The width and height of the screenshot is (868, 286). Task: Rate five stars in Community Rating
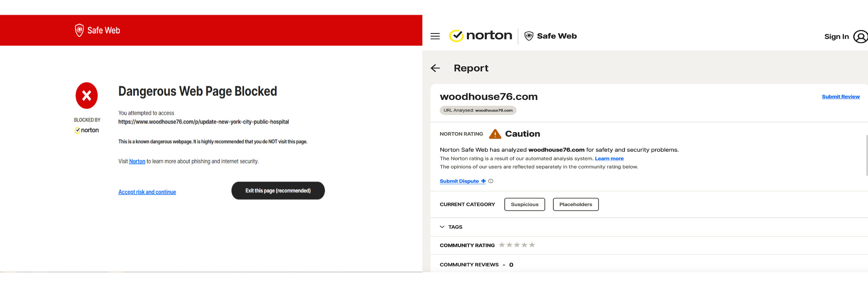(532, 245)
